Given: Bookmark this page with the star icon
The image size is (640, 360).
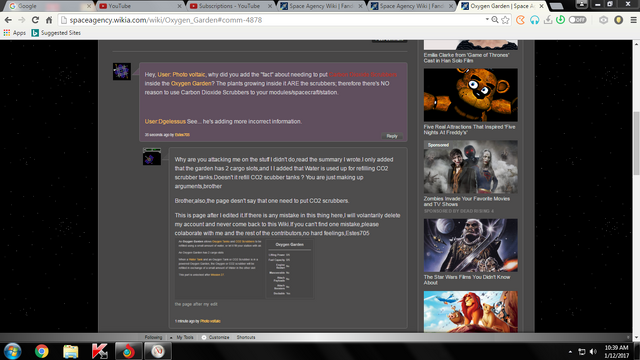Looking at the screenshot, I should pyautogui.click(x=505, y=20).
